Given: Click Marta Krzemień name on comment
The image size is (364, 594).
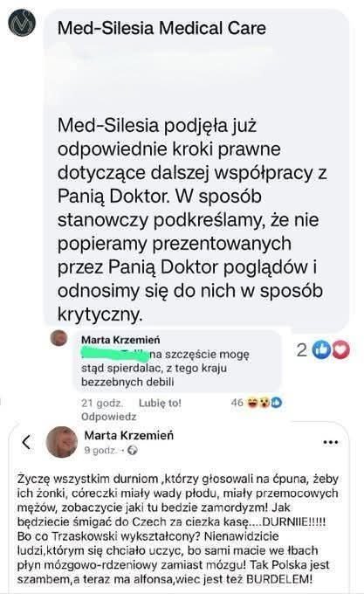Looking at the screenshot, I should click(120, 340).
